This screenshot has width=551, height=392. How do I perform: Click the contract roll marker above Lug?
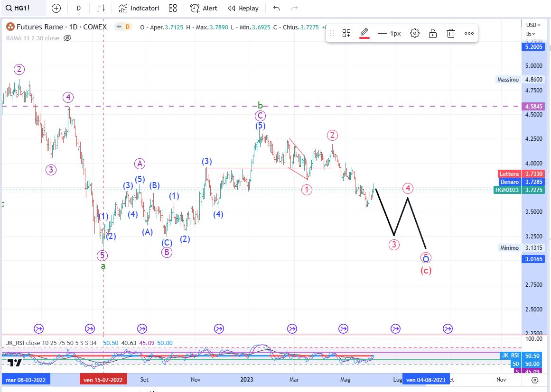[396, 329]
